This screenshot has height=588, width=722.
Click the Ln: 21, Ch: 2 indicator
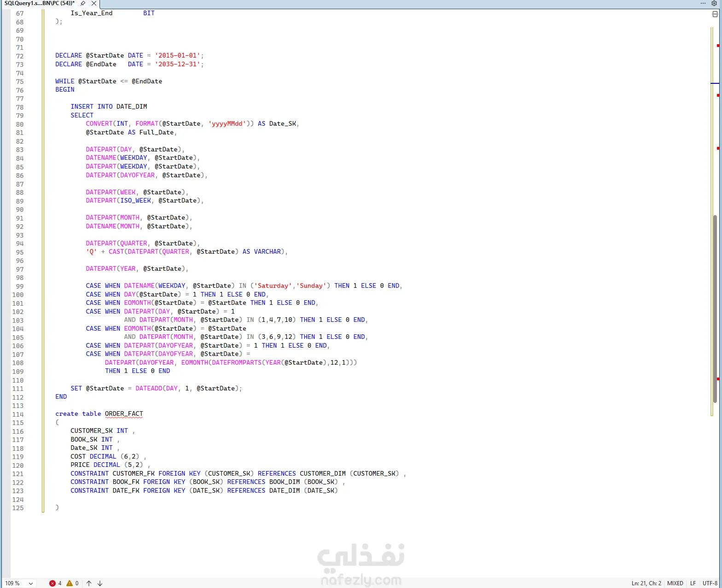[x=646, y=583]
